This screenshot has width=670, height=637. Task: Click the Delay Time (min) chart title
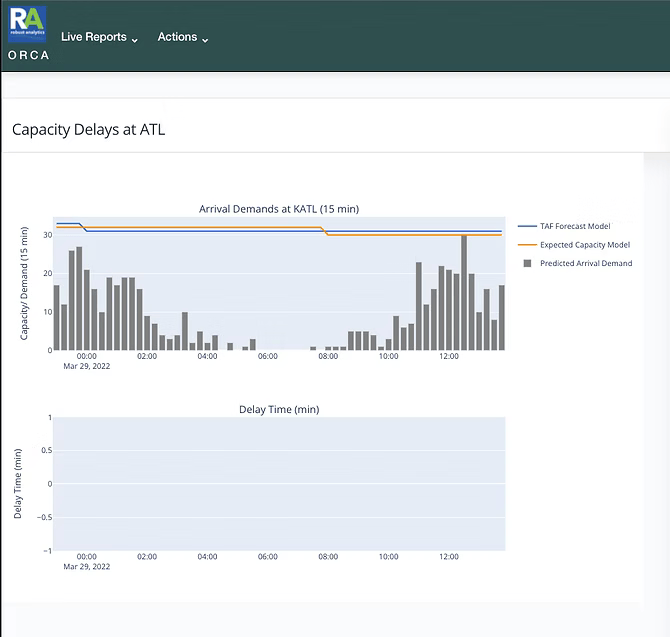point(279,409)
